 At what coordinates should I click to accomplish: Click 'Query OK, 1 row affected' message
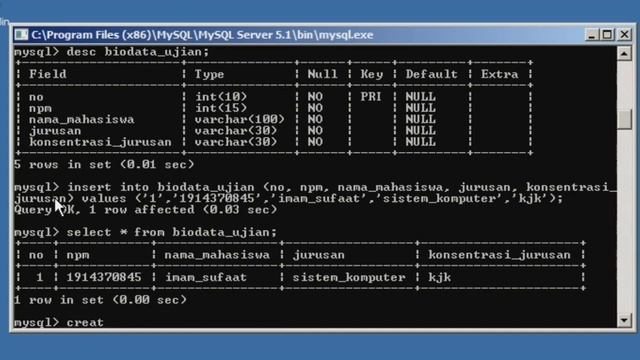tap(104, 210)
